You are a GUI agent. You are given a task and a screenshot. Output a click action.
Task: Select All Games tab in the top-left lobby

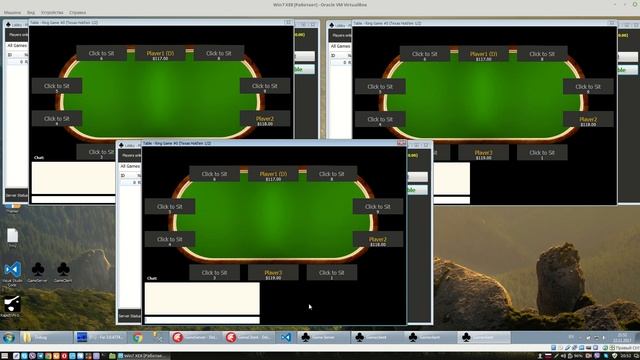tap(17, 45)
